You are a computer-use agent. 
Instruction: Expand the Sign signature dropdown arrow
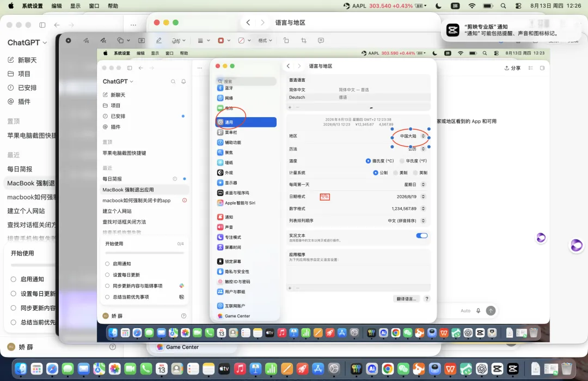click(x=184, y=40)
